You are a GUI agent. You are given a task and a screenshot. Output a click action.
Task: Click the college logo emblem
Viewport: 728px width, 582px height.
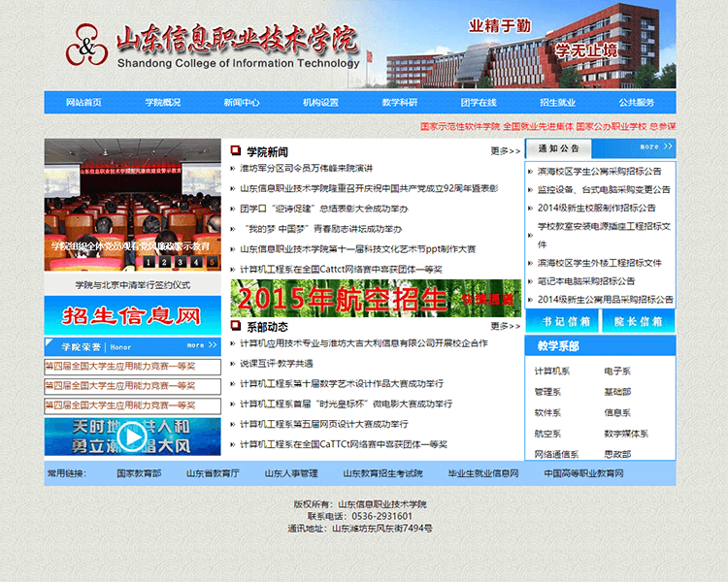point(86,45)
